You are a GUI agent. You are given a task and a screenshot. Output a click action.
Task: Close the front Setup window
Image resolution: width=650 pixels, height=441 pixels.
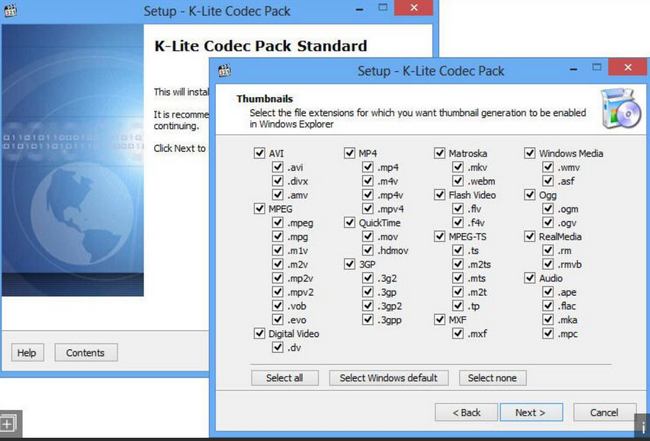(x=628, y=67)
